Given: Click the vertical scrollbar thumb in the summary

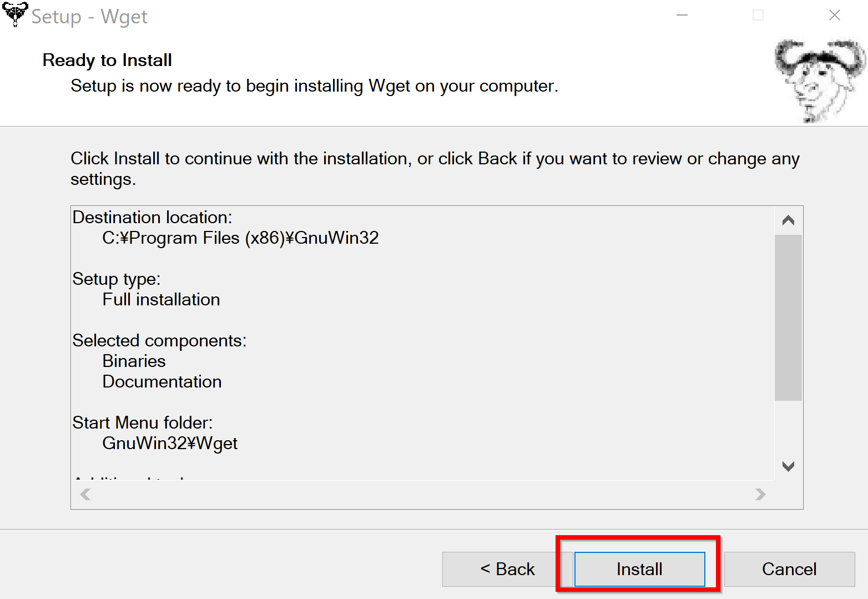Looking at the screenshot, I should [x=788, y=318].
